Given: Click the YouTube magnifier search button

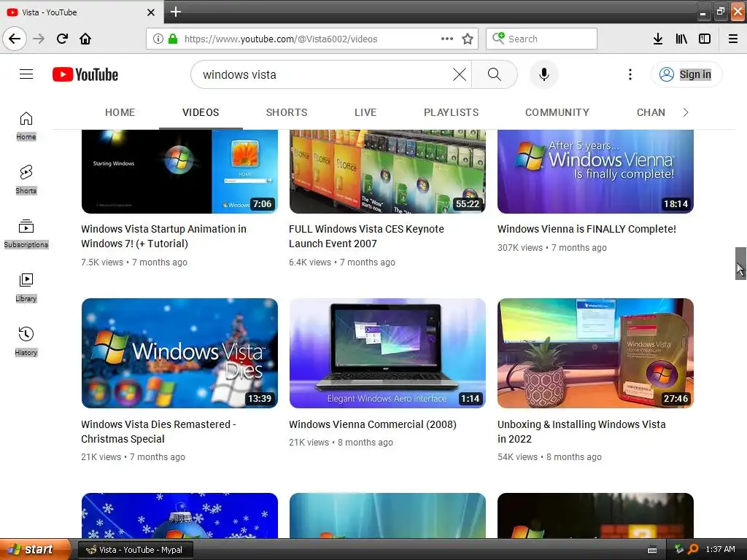Looking at the screenshot, I should (x=495, y=74).
